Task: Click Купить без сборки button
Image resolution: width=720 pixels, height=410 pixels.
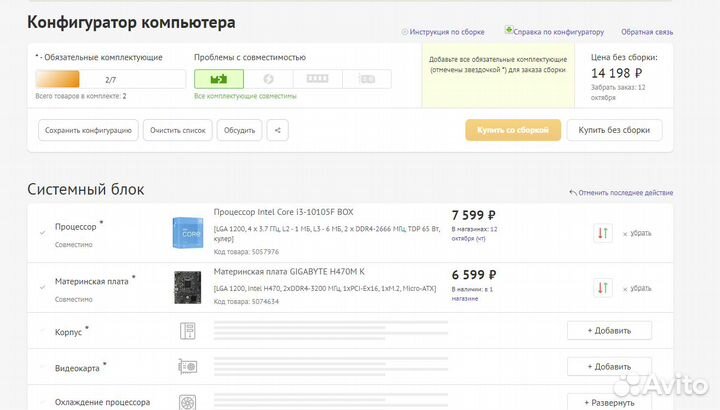Action: point(614,130)
